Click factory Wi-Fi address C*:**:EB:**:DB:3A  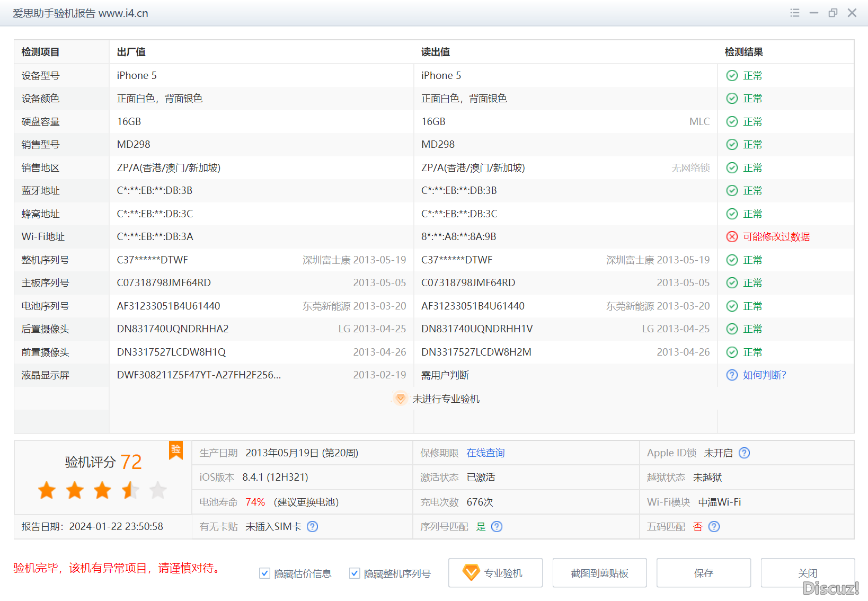[x=155, y=237]
